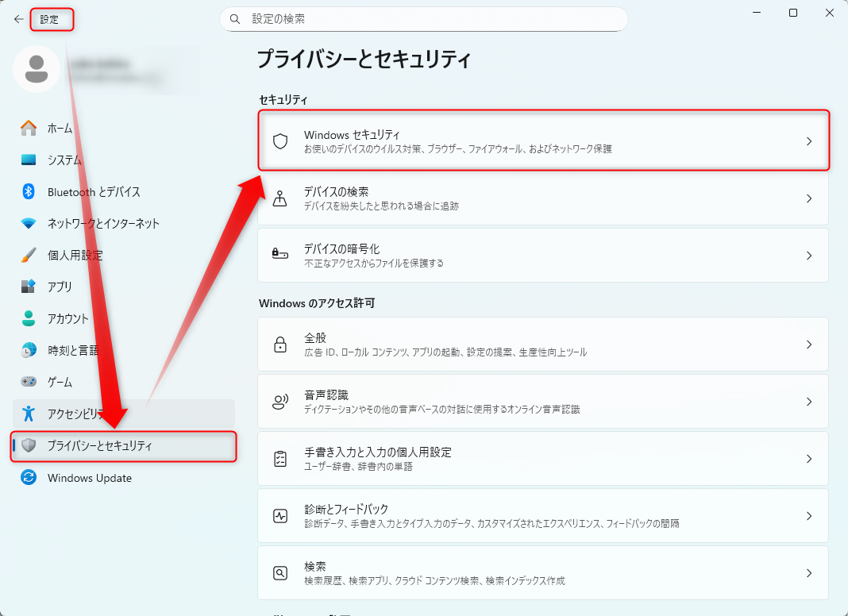Open 全般 using its right chevron

[809, 345]
